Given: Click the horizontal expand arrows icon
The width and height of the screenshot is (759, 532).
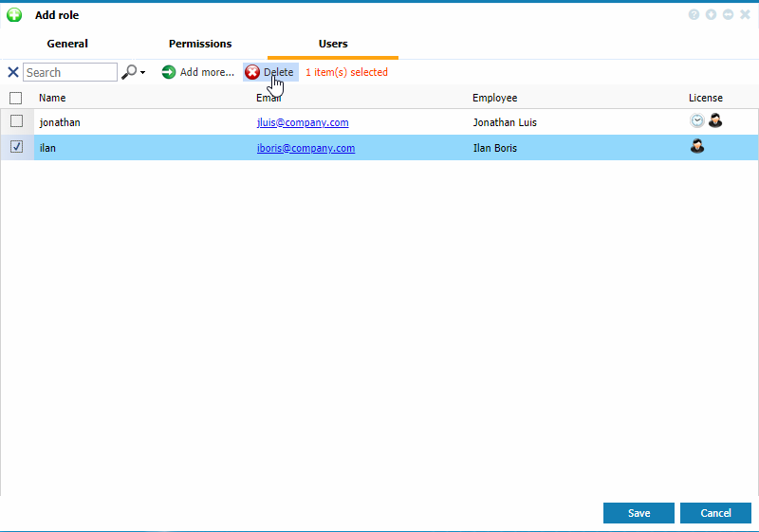Looking at the screenshot, I should pos(728,15).
